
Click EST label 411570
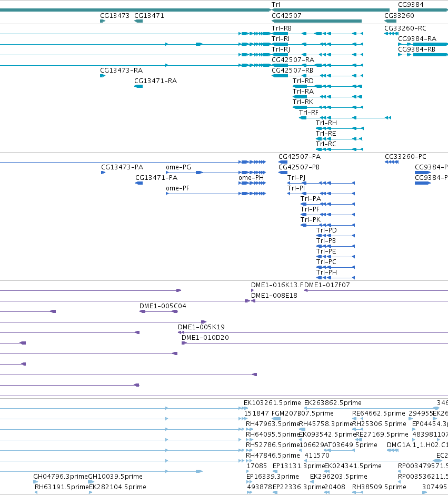click(316, 455)
